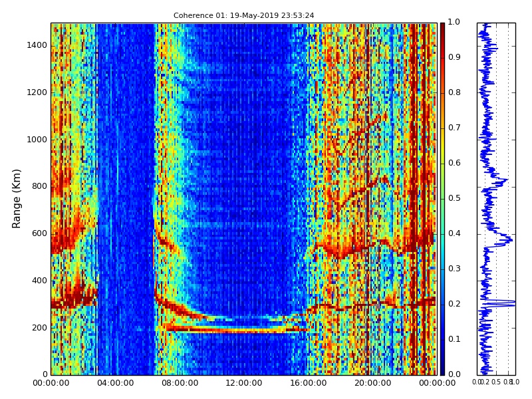Select the 16:00:00 time axis label
Viewport: 532px width, 399px height.
[x=309, y=383]
